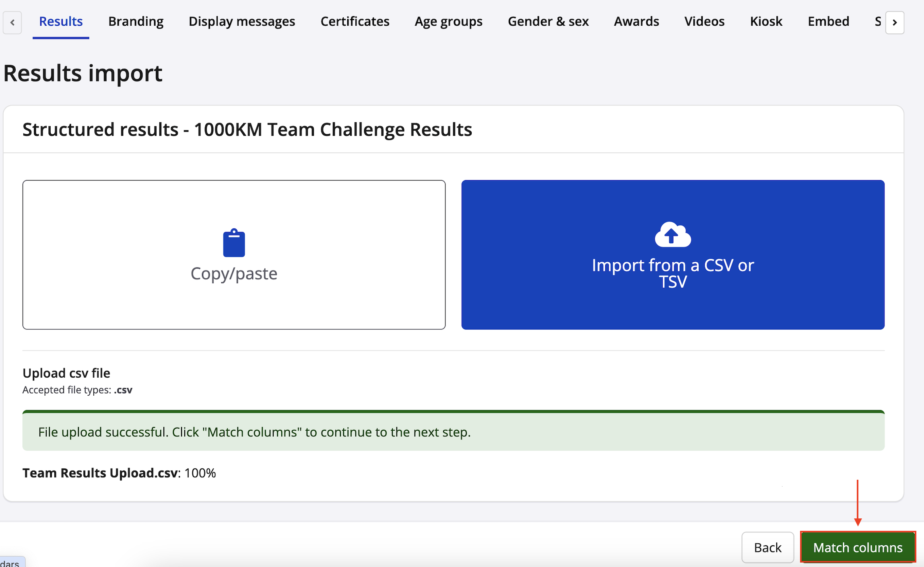
Task: Switch to the Branding tab
Action: click(136, 21)
